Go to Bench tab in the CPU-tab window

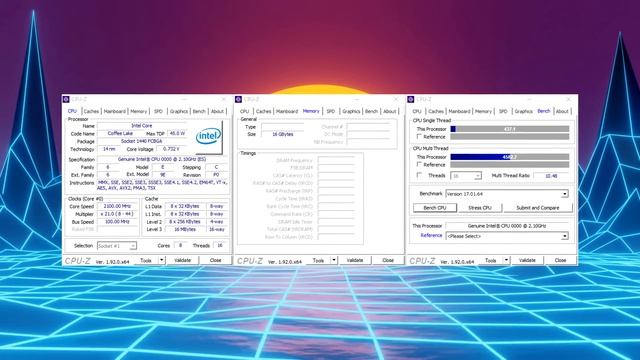coord(199,111)
